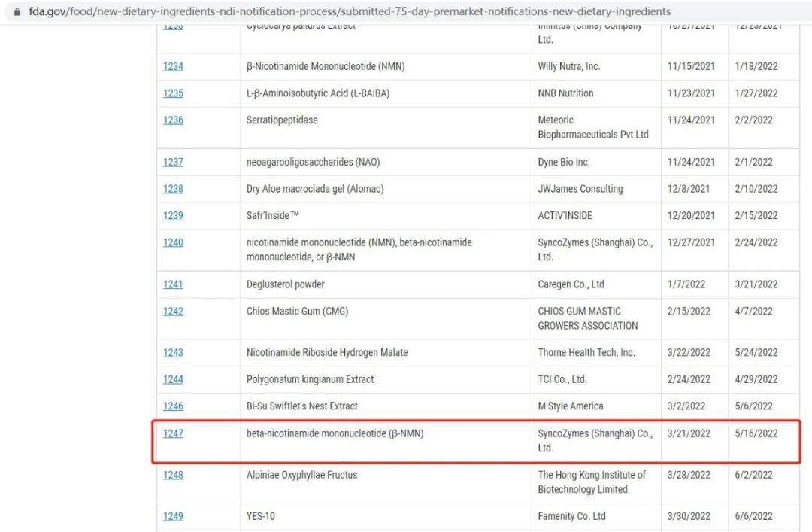812x532 pixels.
Task: Select Bi-Su Swiftlet's Nest Extract text
Action: pos(302,406)
